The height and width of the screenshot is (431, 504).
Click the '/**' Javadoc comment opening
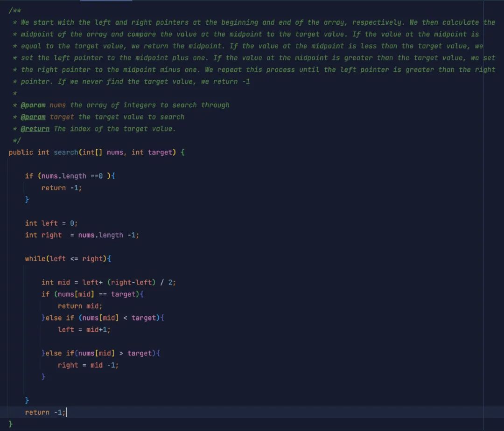coord(15,11)
